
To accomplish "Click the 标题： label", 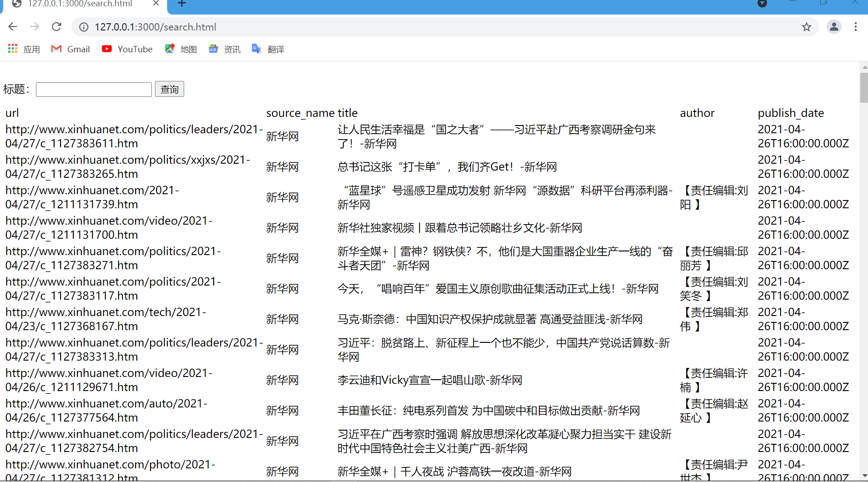I will pyautogui.click(x=17, y=89).
